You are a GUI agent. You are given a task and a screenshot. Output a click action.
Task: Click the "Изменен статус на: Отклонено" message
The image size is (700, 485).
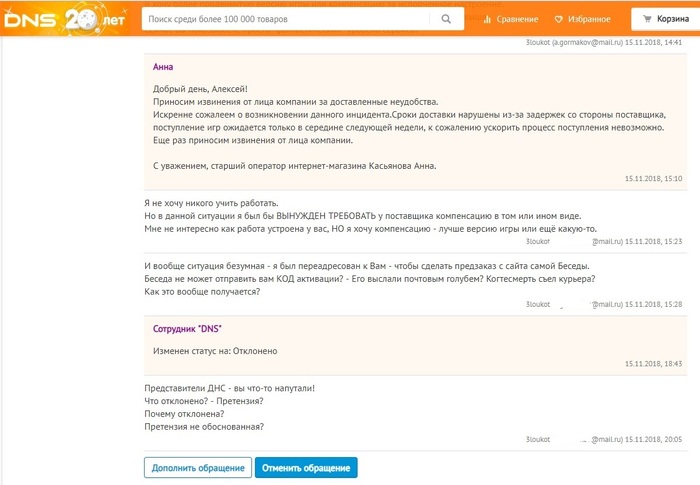[x=215, y=351]
